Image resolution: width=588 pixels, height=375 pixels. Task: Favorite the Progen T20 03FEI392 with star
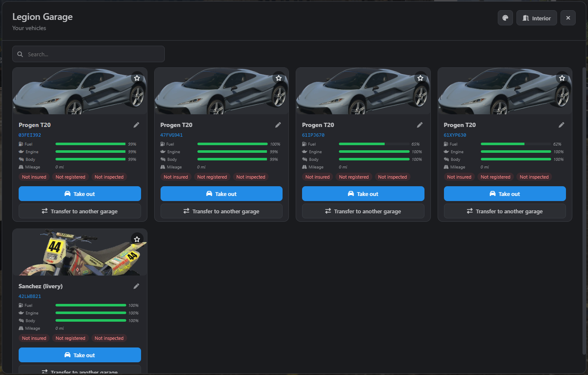tap(137, 78)
